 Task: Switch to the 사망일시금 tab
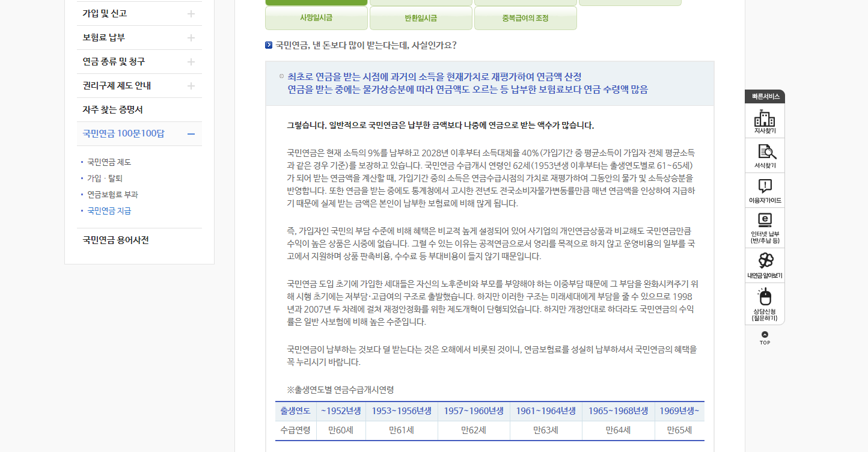[x=316, y=18]
